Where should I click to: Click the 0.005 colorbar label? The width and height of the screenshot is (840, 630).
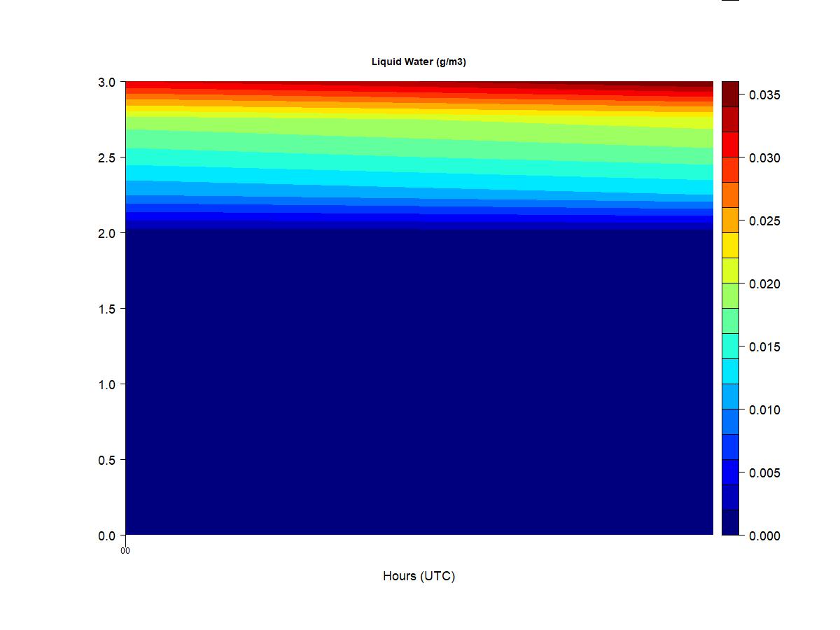764,472
